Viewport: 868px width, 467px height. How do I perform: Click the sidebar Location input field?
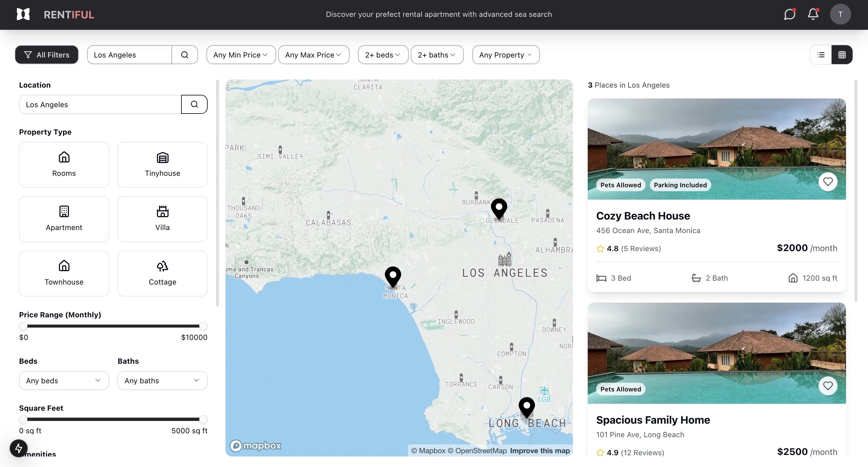pos(100,104)
